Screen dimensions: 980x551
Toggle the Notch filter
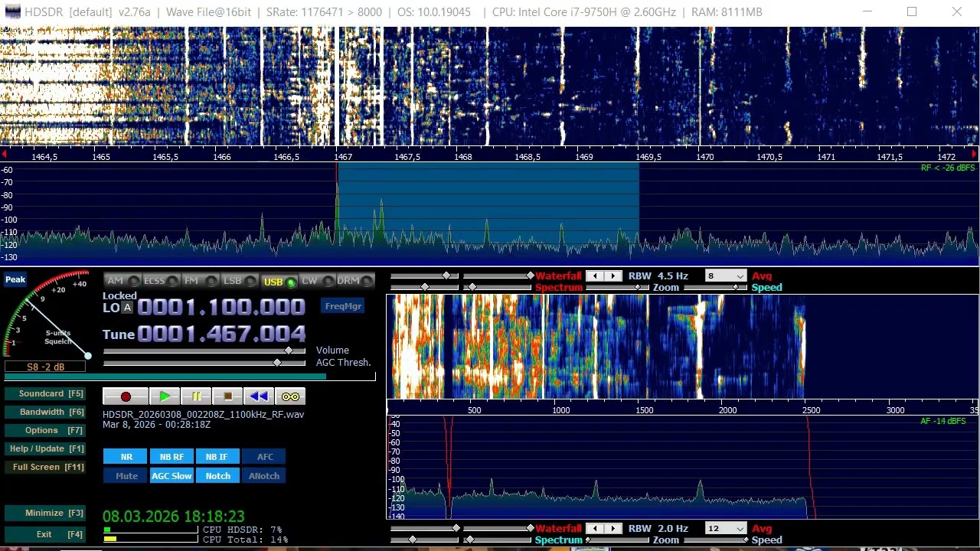[x=217, y=476]
